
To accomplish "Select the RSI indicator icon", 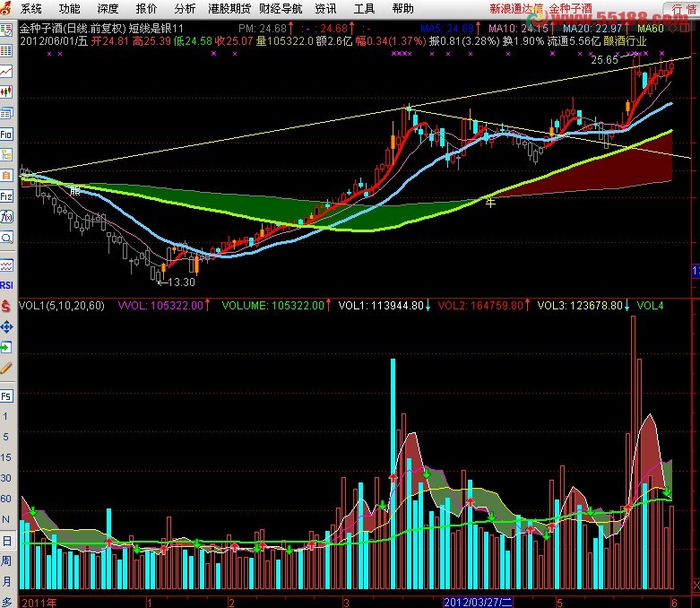I will (x=6, y=285).
